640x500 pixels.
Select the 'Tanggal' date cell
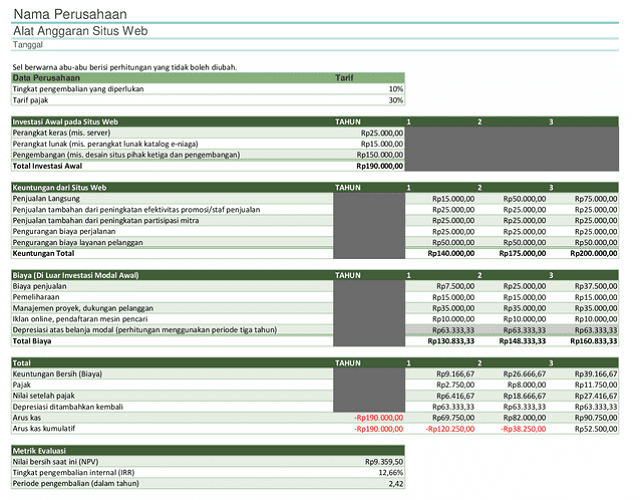28,44
